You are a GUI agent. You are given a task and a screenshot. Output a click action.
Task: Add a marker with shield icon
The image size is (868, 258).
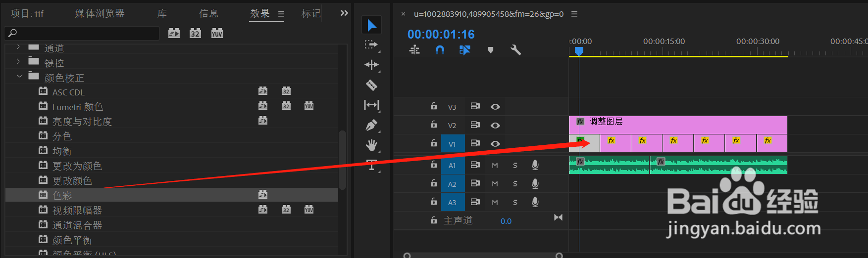click(491, 50)
